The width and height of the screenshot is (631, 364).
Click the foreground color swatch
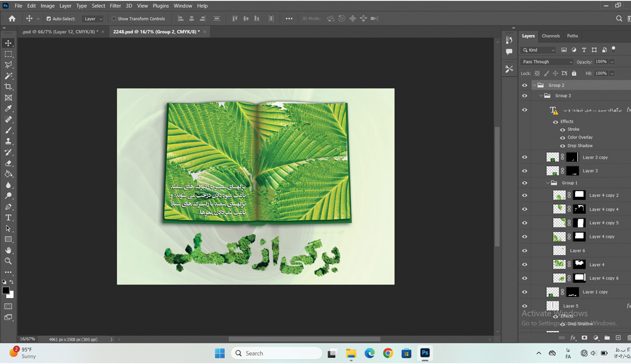(6, 290)
